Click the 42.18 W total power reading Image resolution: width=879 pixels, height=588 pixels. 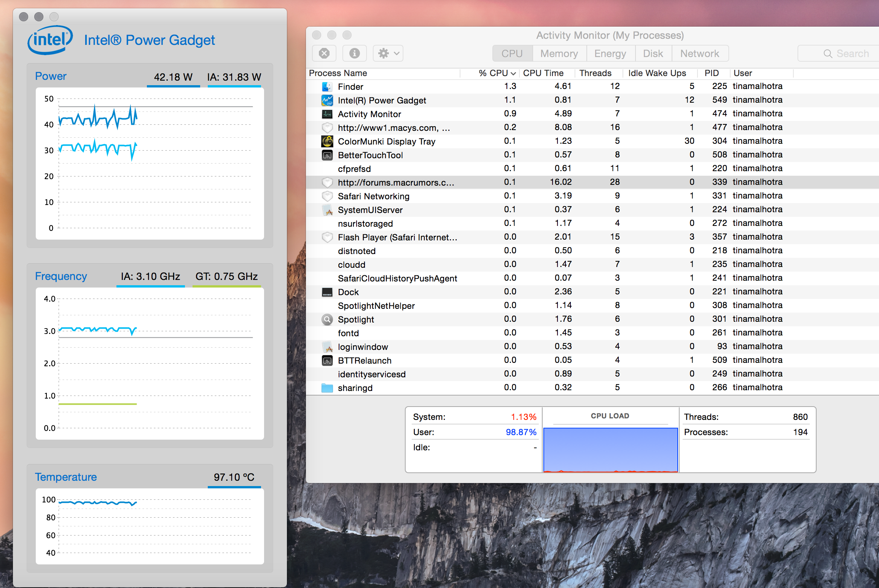pos(173,77)
